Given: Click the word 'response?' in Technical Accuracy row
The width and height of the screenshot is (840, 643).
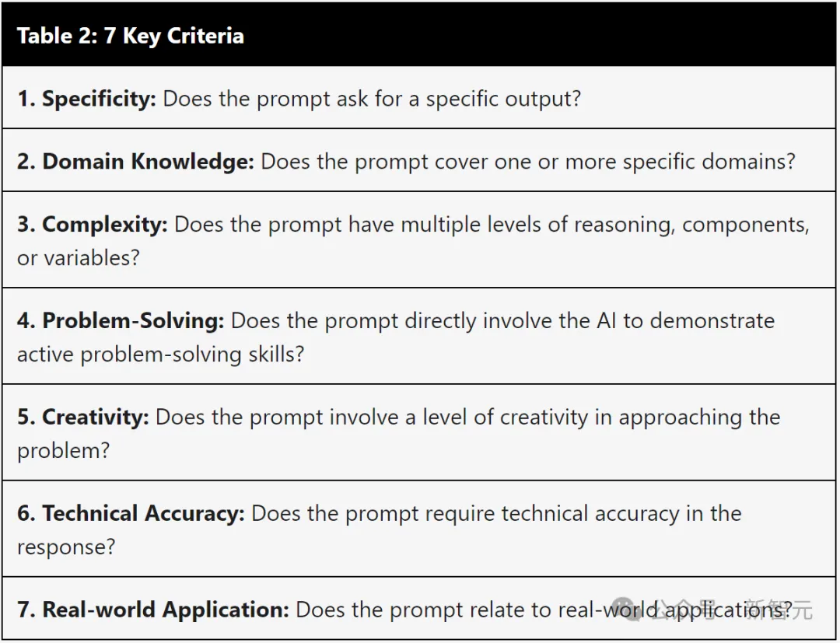Looking at the screenshot, I should click(66, 547).
